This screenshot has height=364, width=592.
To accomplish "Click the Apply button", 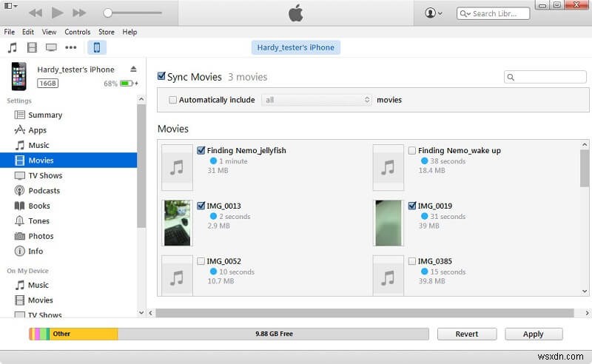I will [x=534, y=334].
